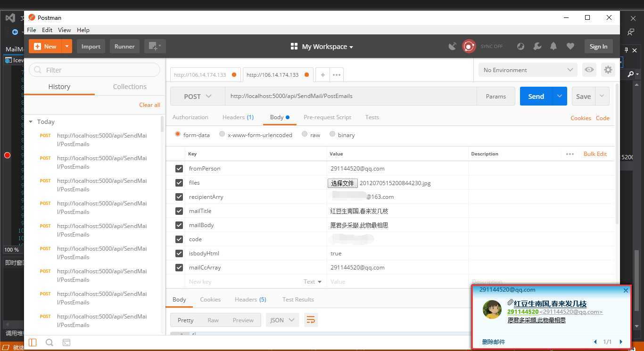Click the Sign In button
The image size is (644, 351).
pyautogui.click(x=598, y=46)
